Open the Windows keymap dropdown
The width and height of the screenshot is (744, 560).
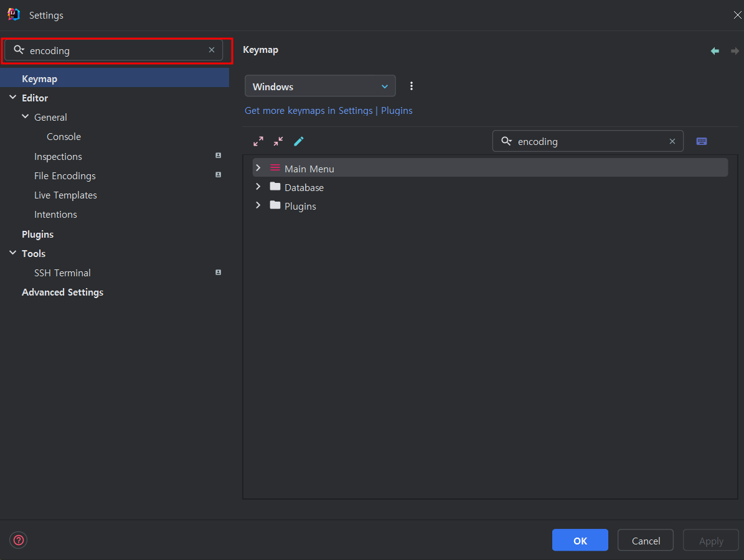pyautogui.click(x=320, y=86)
